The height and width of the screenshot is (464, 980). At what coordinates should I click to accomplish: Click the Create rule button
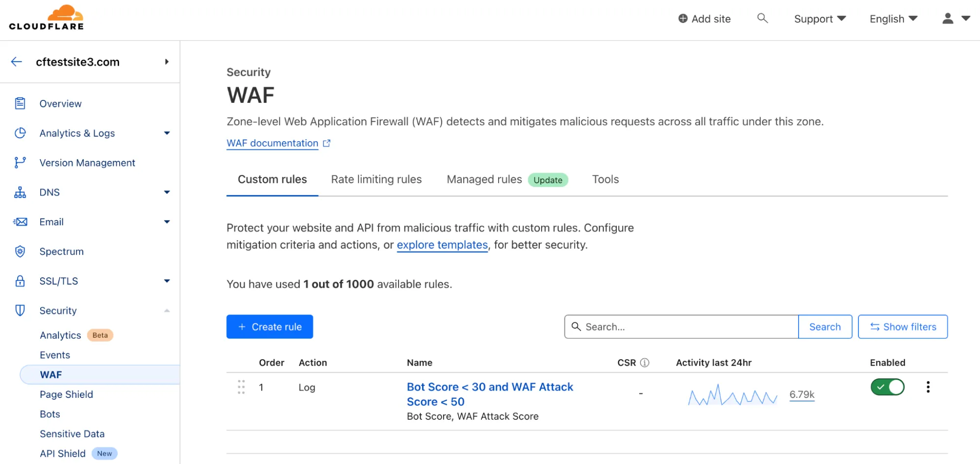tap(269, 326)
